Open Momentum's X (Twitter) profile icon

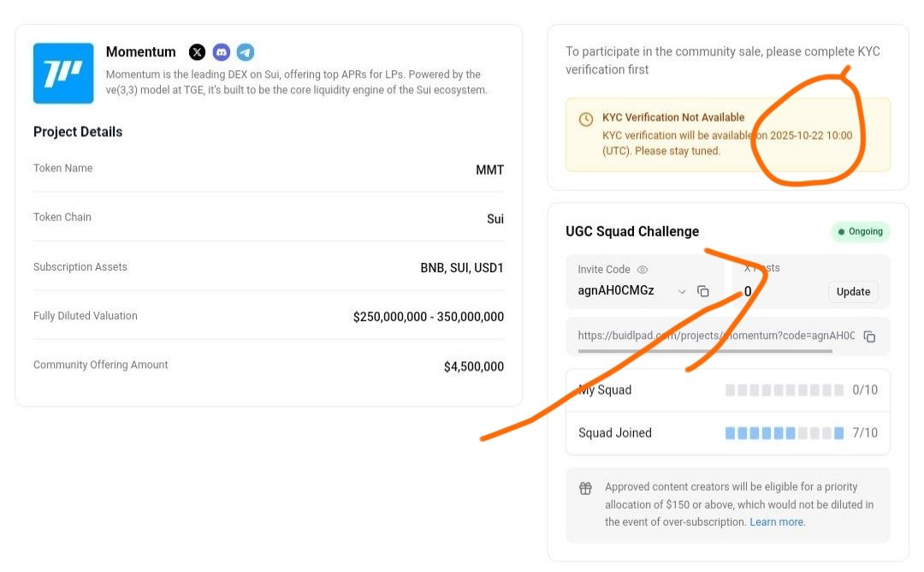(x=197, y=52)
